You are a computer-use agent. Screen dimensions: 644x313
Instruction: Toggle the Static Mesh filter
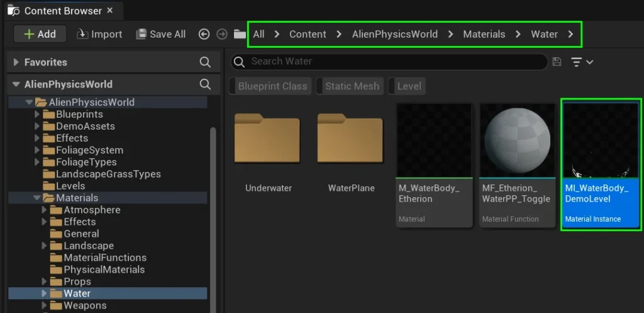[x=352, y=86]
